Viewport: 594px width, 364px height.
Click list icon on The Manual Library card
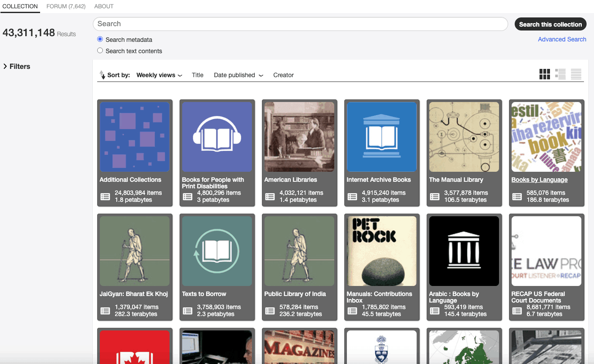pyautogui.click(x=435, y=197)
